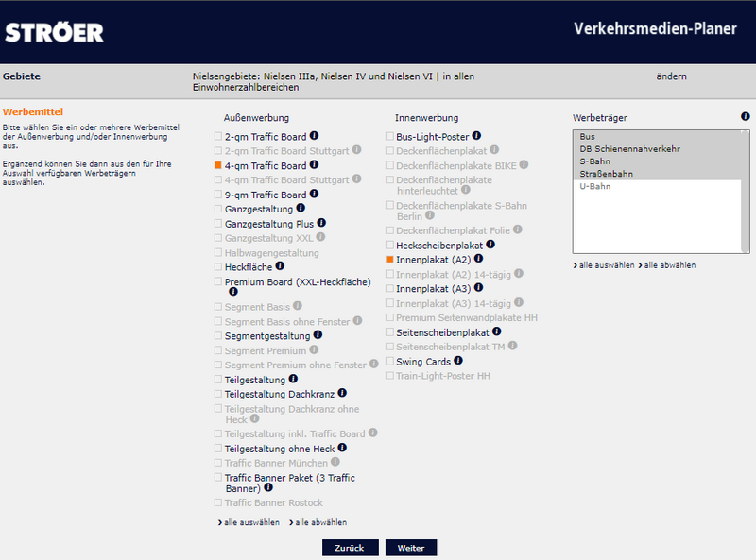
Task: Check the 2-qm Traffic Board checkbox
Action: click(218, 136)
